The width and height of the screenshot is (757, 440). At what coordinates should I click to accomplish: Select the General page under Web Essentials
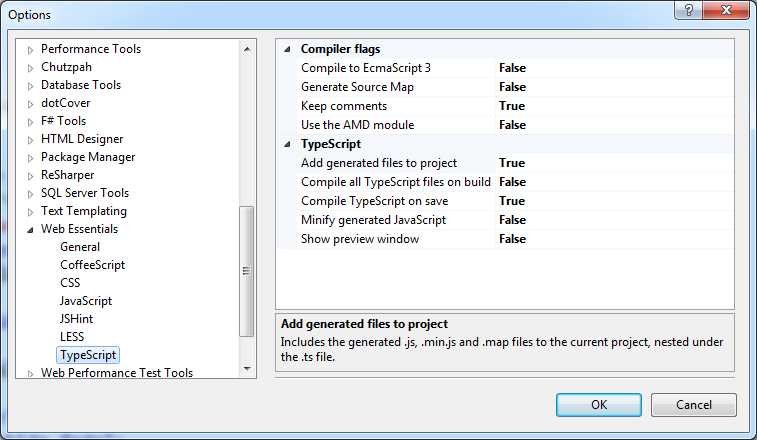[x=80, y=247]
